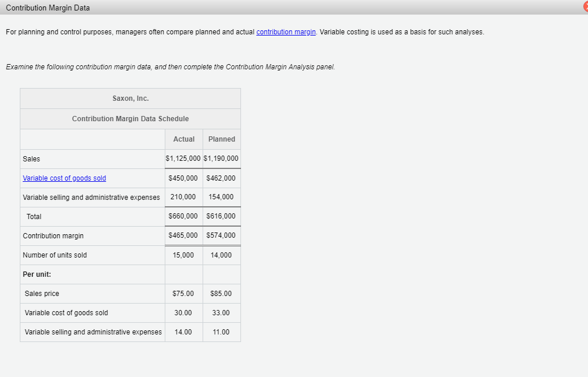Click the planned per-unit variable cost $33.00 cell
Screen dimensions: 588x377
[222, 312]
